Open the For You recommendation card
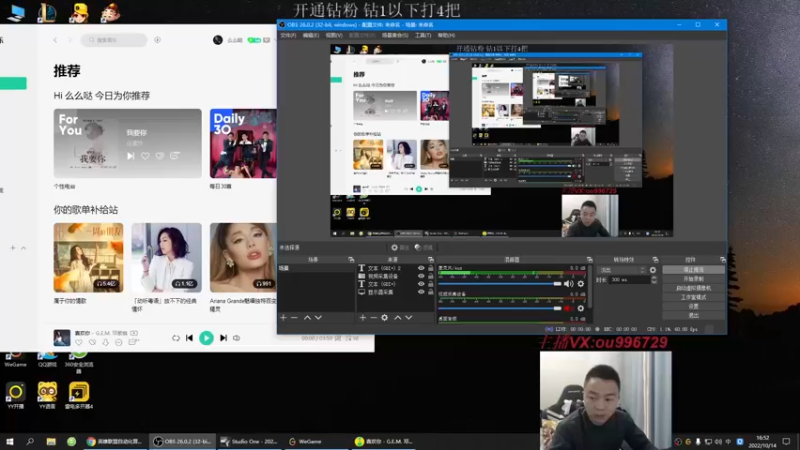This screenshot has width=800, height=450. tap(128, 143)
